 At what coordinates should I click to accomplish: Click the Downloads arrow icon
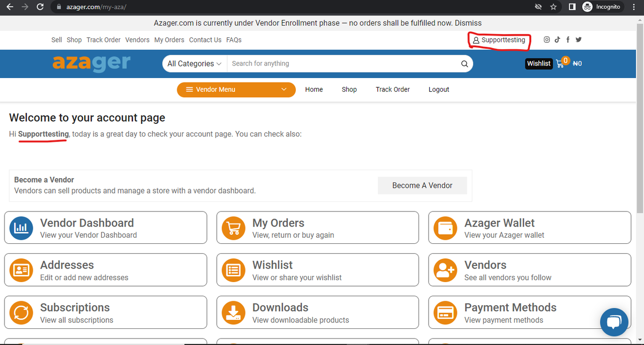coord(233,313)
